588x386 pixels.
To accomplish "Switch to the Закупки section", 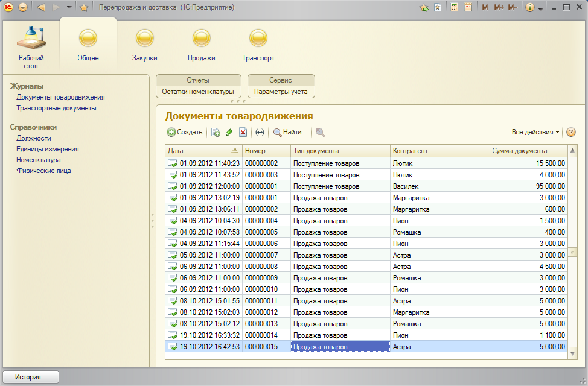I will click(x=145, y=45).
